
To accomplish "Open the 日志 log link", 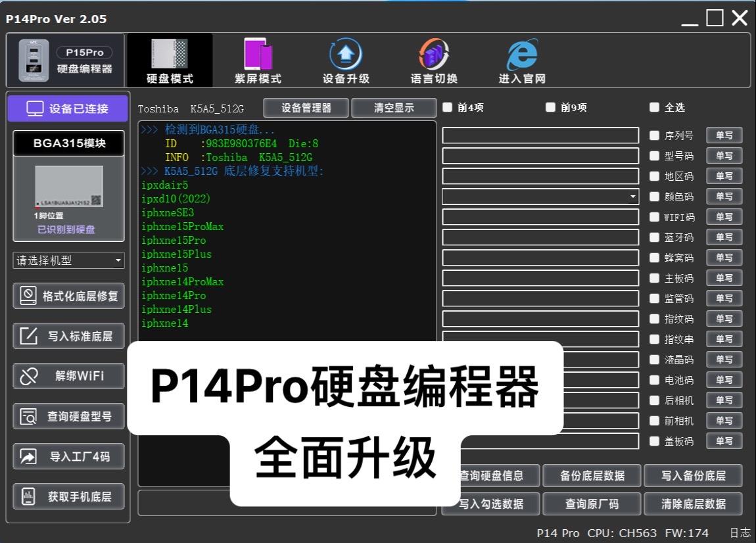I will coord(740,532).
